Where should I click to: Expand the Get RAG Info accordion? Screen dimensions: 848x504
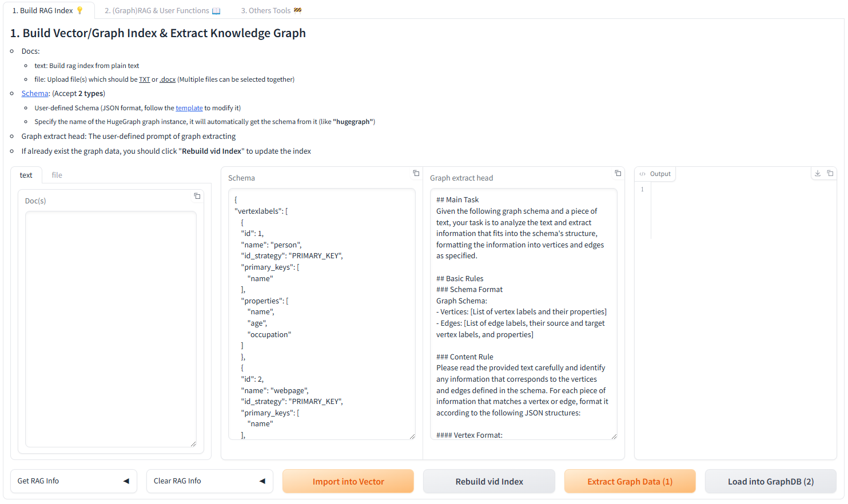pos(73,481)
